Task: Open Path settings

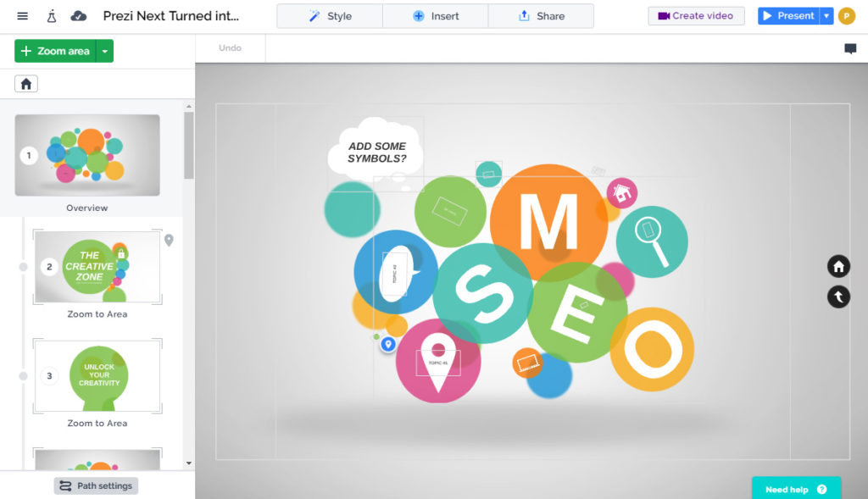Action: coord(96,485)
